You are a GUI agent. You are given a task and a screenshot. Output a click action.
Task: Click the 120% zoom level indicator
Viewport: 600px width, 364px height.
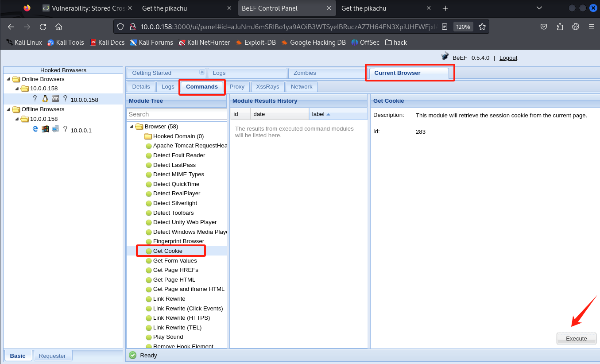point(463,27)
